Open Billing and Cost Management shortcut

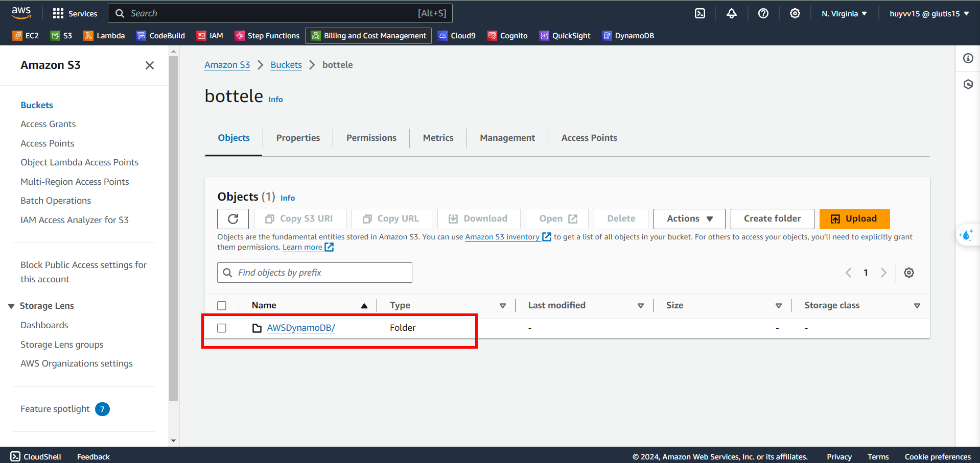tap(368, 36)
